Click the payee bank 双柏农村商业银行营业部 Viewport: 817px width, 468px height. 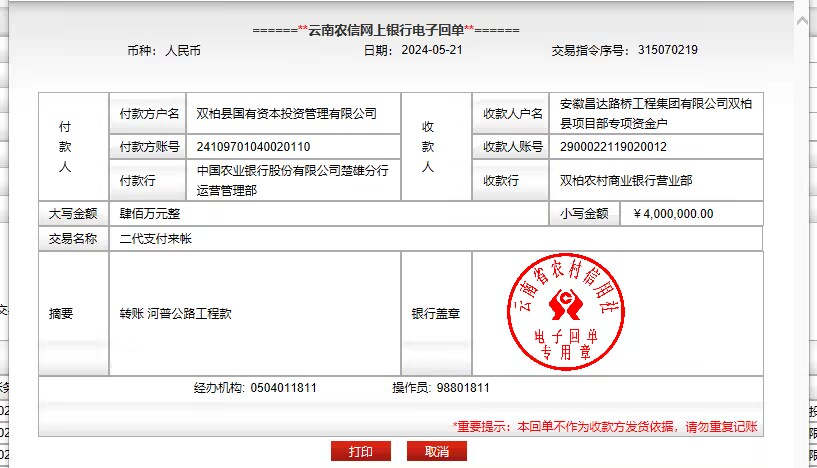pos(626,181)
